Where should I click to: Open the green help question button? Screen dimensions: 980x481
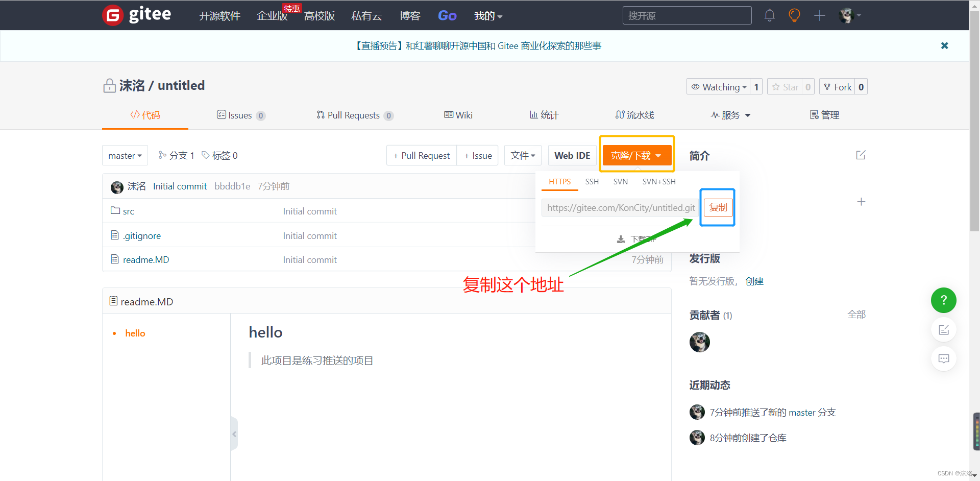[943, 300]
